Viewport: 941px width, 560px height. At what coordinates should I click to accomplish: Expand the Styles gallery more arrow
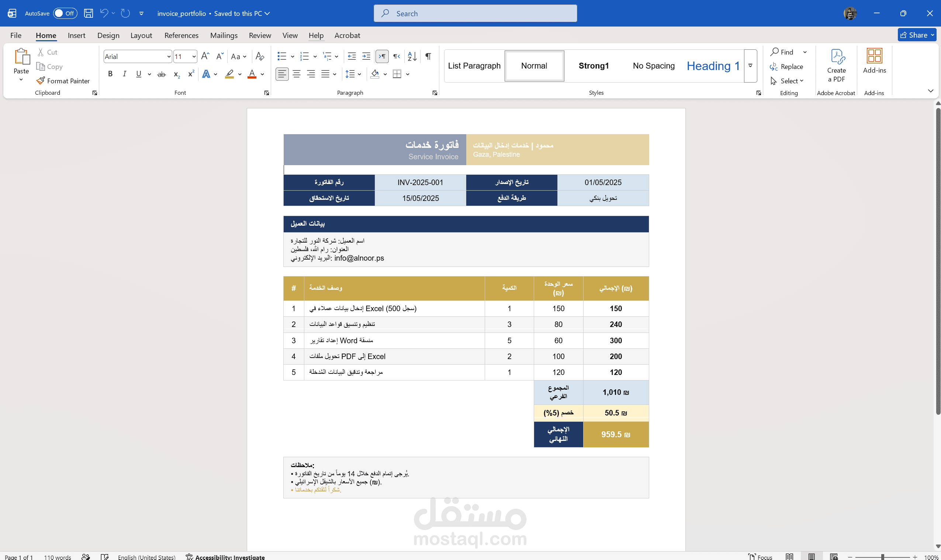coord(750,66)
